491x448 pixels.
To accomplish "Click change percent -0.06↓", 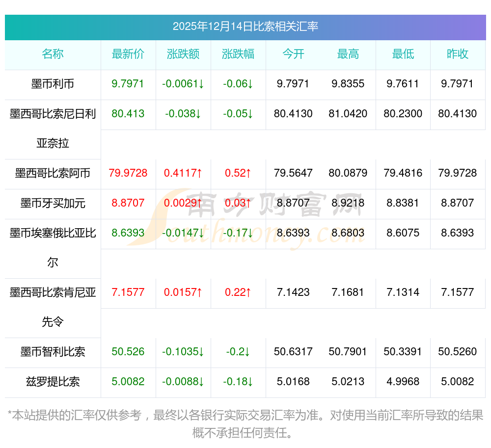I will click(238, 84).
